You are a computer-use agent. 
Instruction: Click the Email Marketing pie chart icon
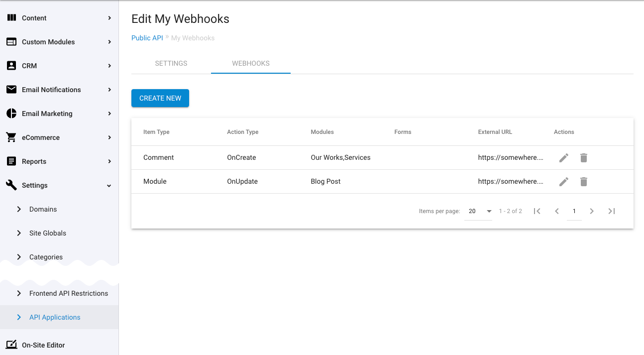tap(11, 114)
